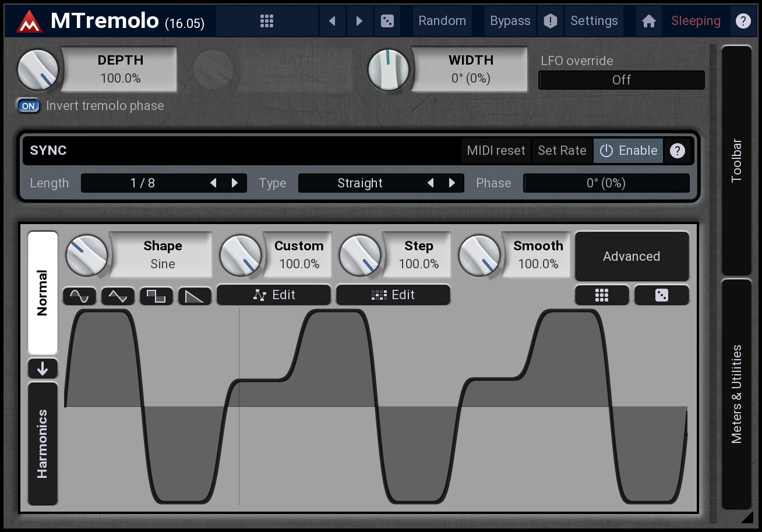Click Edit button for step sequencer
Image resolution: width=762 pixels, height=532 pixels.
(x=393, y=295)
